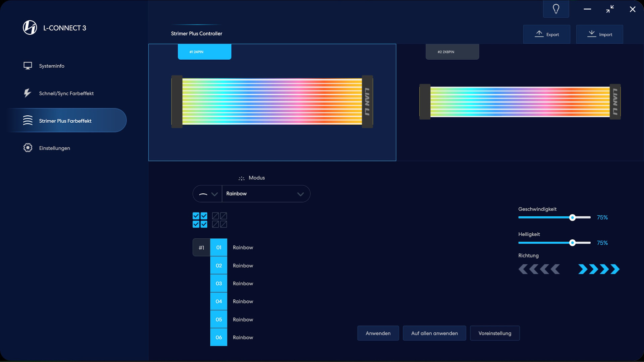Select the #1 group label

201,247
